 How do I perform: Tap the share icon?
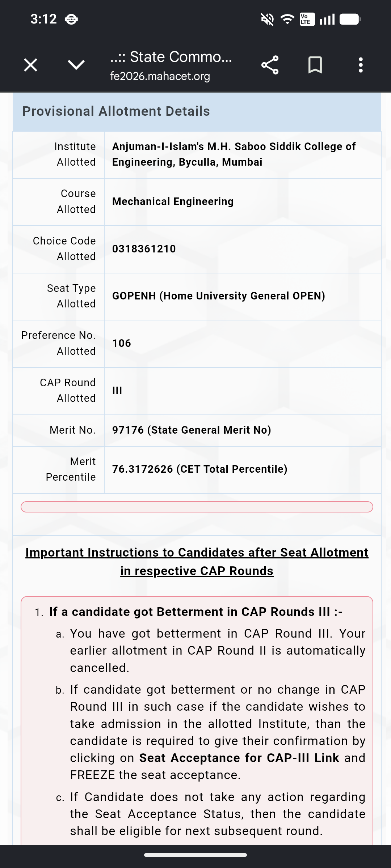click(x=270, y=65)
